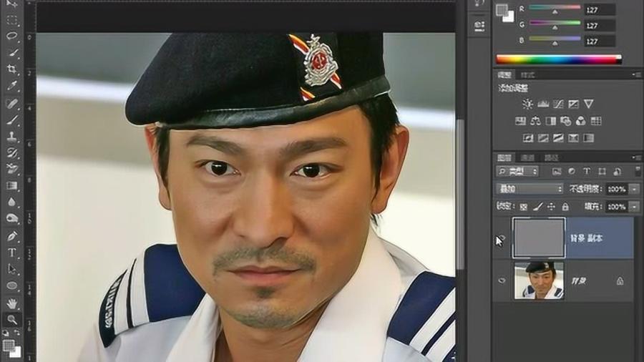Activate the Hand tool
This screenshot has width=644, height=362.
12,303
